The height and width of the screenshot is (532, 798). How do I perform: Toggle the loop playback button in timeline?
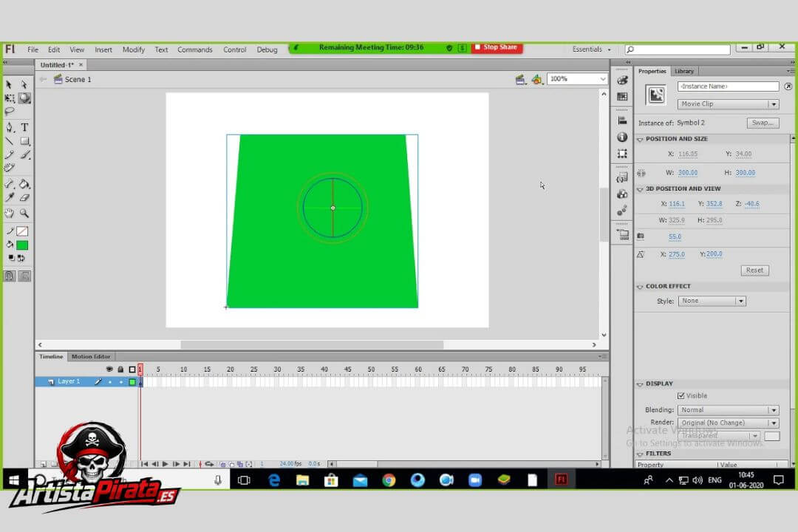coord(209,464)
